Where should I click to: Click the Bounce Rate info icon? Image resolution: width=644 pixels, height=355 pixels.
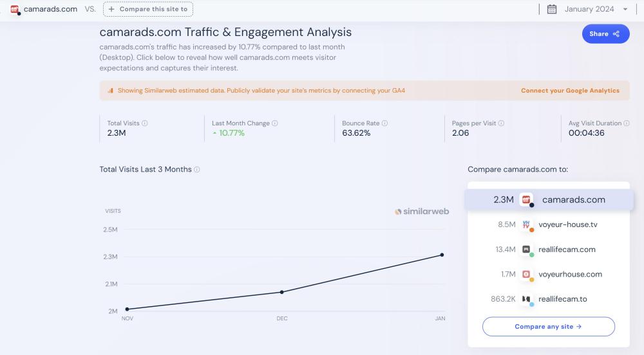click(384, 123)
